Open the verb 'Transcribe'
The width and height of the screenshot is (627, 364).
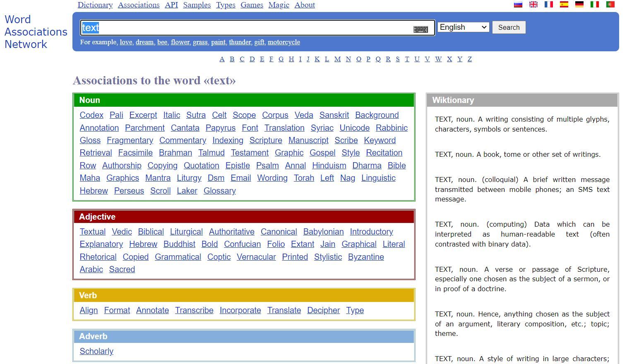(194, 310)
